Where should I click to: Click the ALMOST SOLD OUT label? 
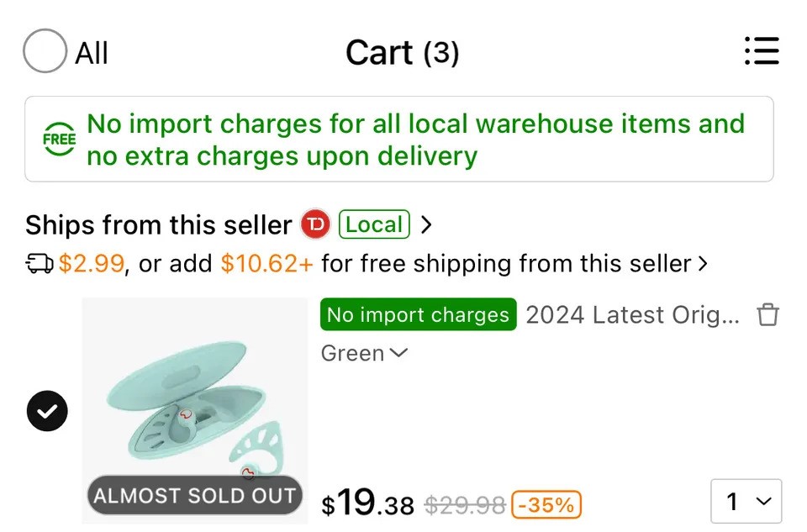click(195, 496)
